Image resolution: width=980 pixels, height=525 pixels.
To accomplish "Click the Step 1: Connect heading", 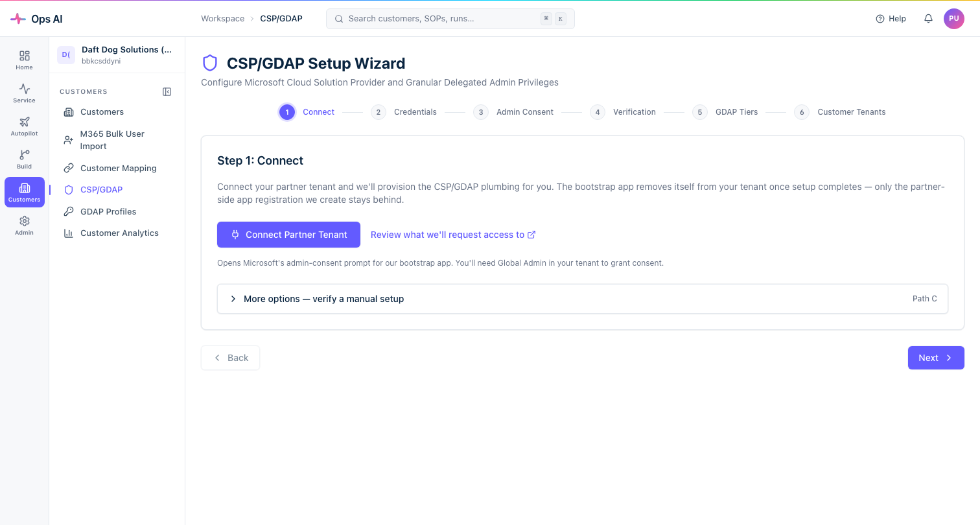I will click(x=261, y=161).
